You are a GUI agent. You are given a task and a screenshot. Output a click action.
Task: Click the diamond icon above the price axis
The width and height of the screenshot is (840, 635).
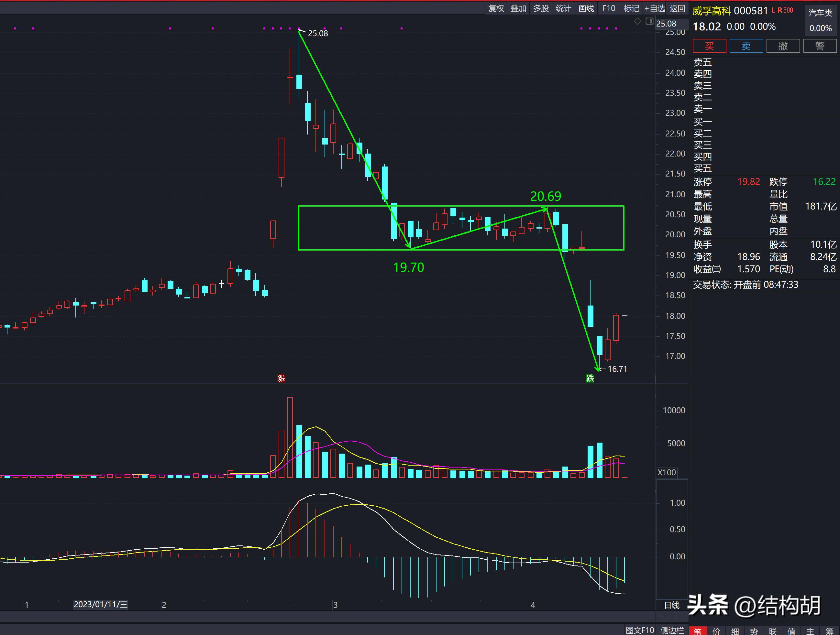[637, 21]
